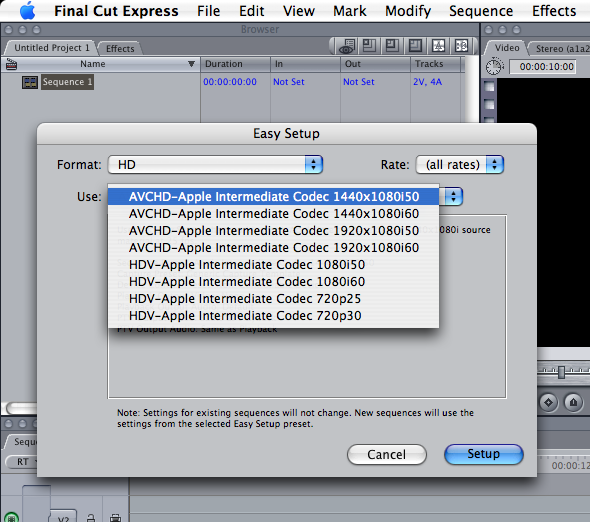Viewport: 590px width, 522px height.
Task: Click the Viewer shuttle slider handle
Action: point(561,372)
